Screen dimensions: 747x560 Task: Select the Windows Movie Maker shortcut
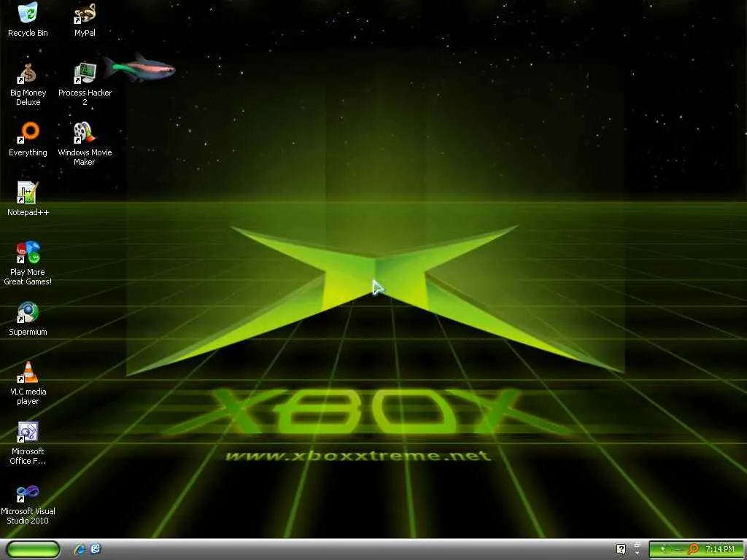(85, 144)
